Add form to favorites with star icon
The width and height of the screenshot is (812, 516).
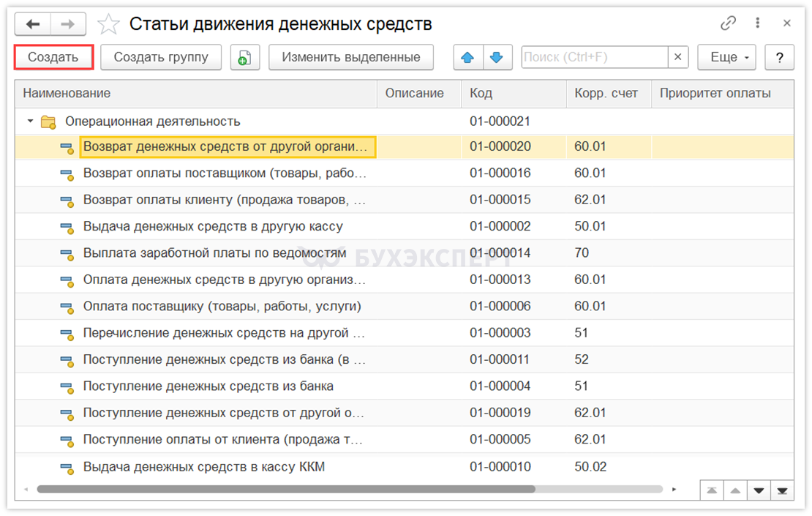tap(109, 24)
